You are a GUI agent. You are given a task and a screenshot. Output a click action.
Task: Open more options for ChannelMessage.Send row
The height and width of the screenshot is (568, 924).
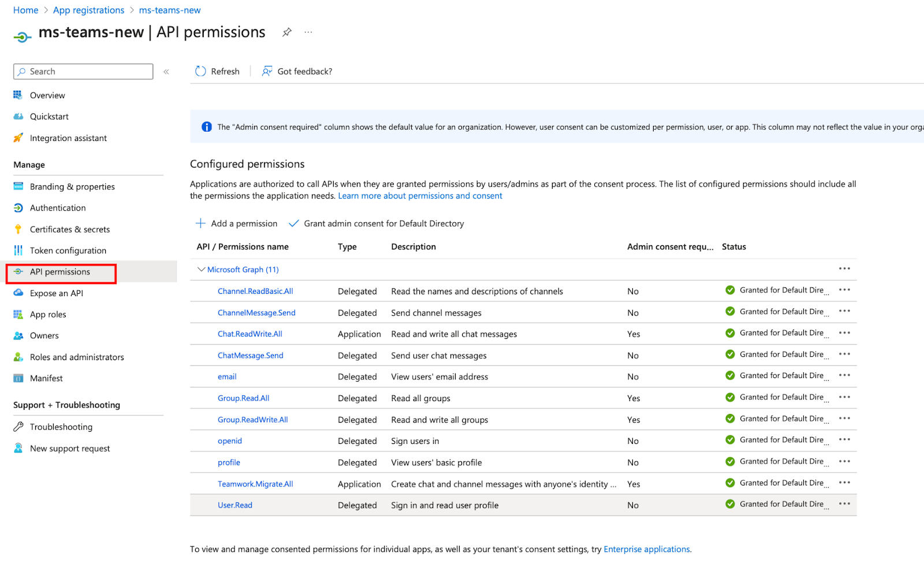point(844,311)
